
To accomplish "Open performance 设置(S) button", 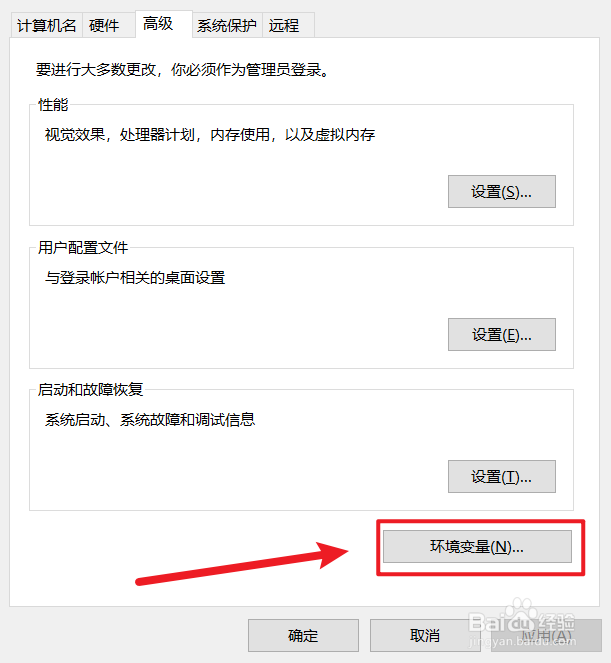I will 501,192.
